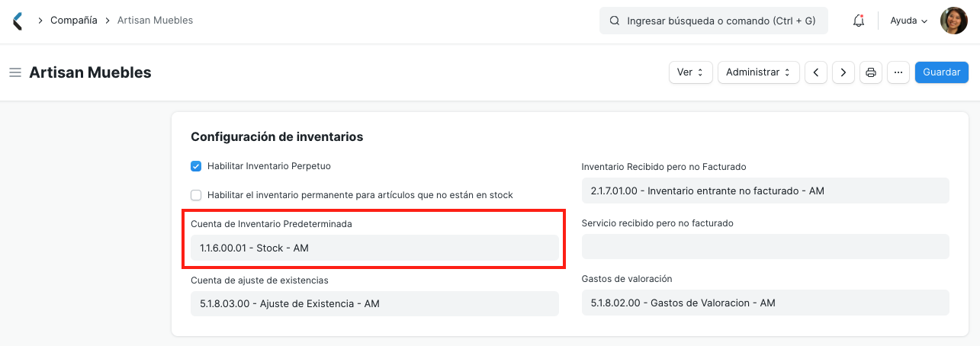Select the Inventario Recibido pero no Facturado field
The width and height of the screenshot is (980, 346).
766,191
